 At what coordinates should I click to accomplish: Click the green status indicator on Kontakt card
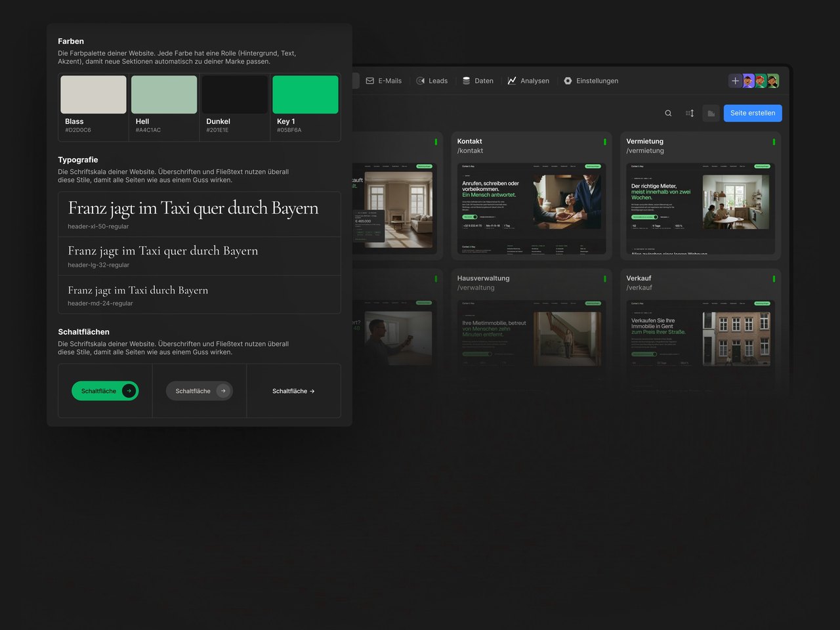click(x=605, y=142)
